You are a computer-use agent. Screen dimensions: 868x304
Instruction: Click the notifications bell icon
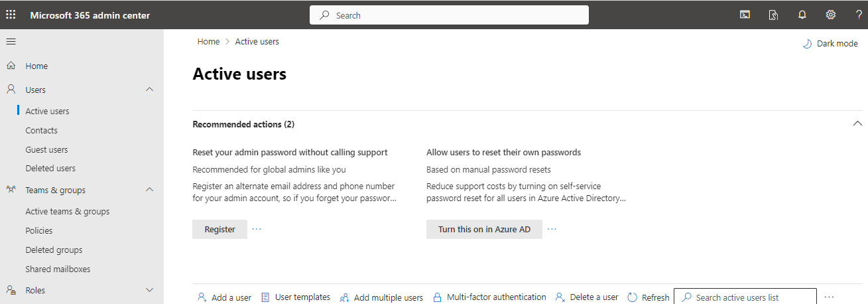click(x=802, y=15)
